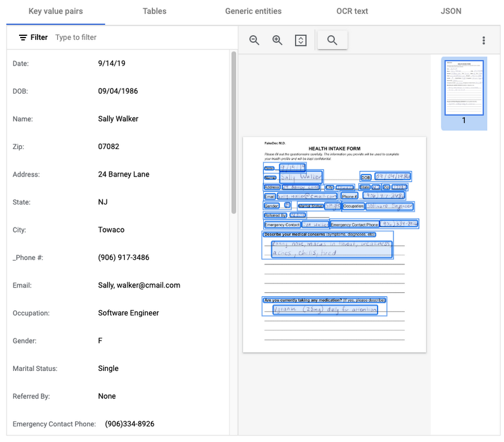Select the Name row Sally Walker

click(118, 119)
